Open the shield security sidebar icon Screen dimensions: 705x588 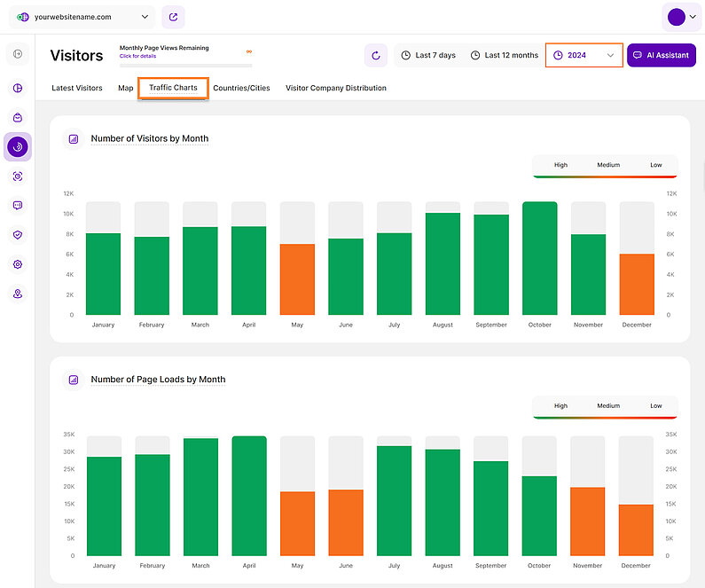coord(18,235)
